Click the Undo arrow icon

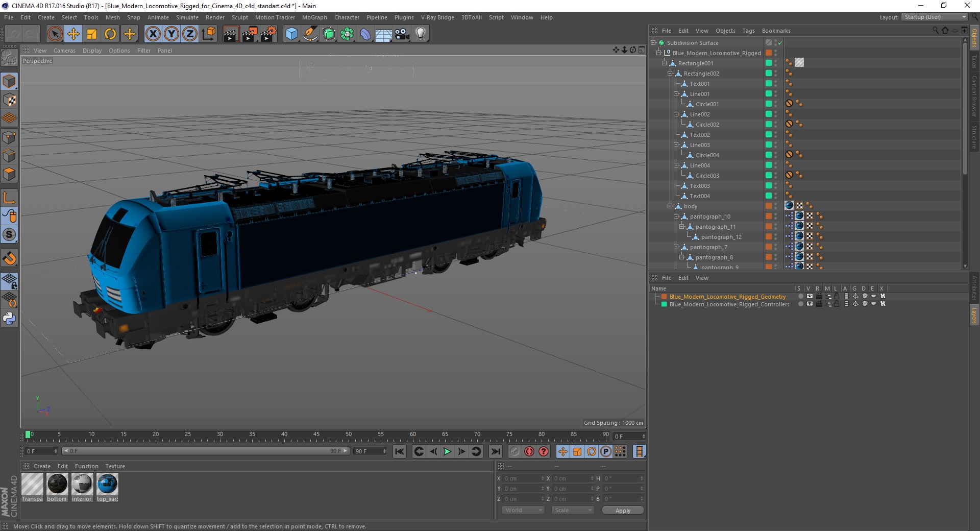[x=14, y=34]
